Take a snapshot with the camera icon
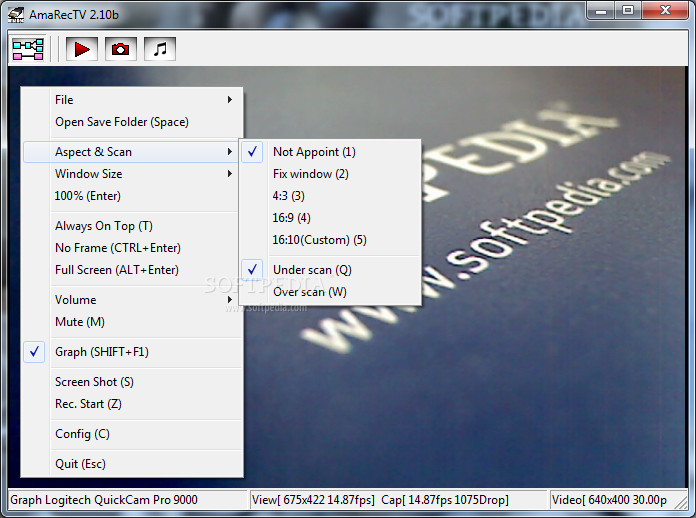This screenshot has width=696, height=518. [120, 49]
